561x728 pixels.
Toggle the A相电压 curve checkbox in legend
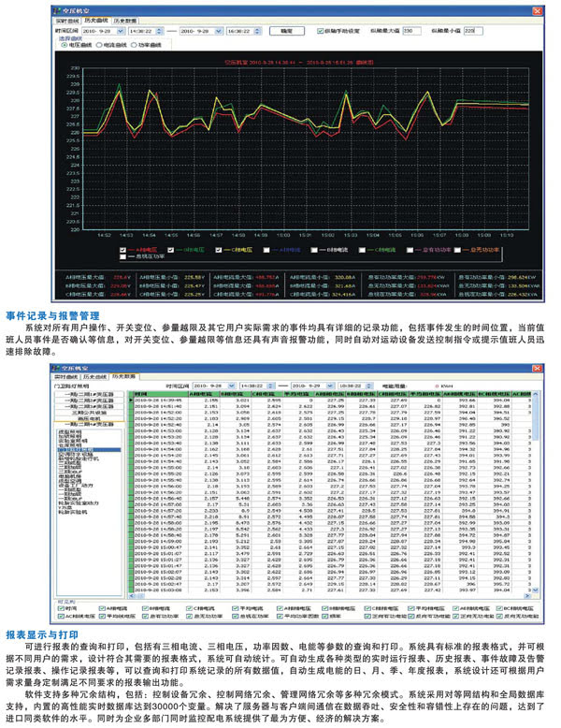point(124,250)
